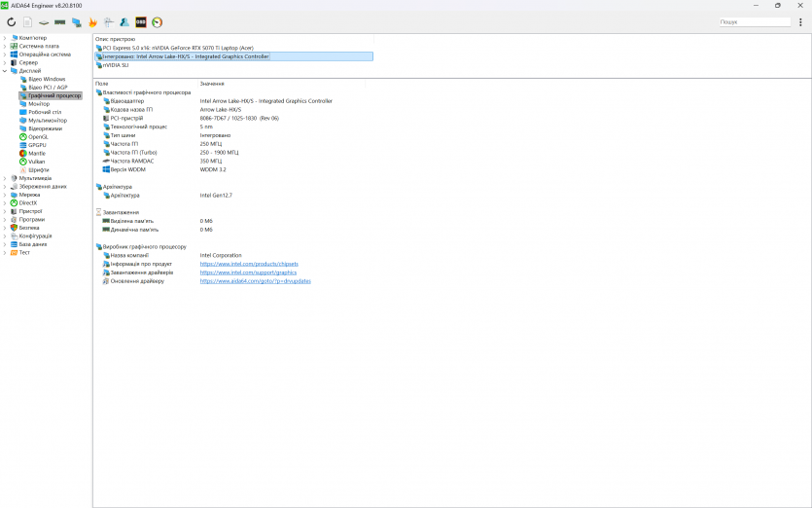Open the black OSD panel toolbar icon
Viewport: 812px width, 508px height.
pyautogui.click(x=141, y=21)
